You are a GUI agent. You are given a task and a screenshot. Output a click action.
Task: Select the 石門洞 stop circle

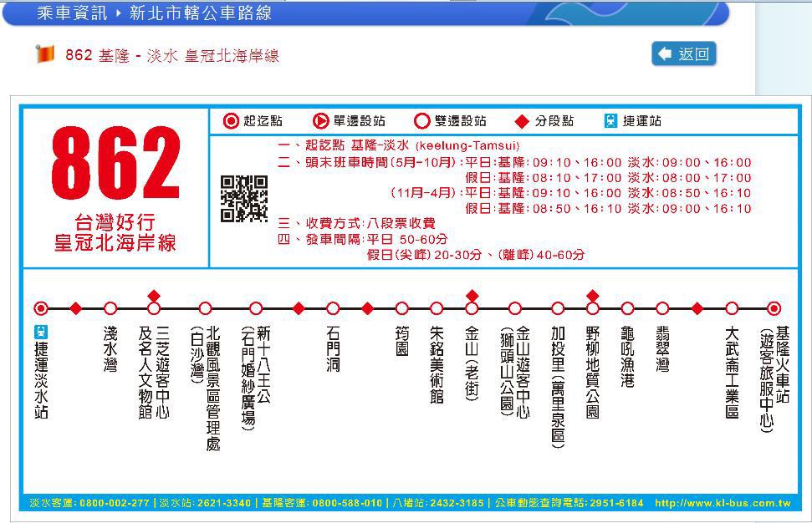[x=333, y=308]
